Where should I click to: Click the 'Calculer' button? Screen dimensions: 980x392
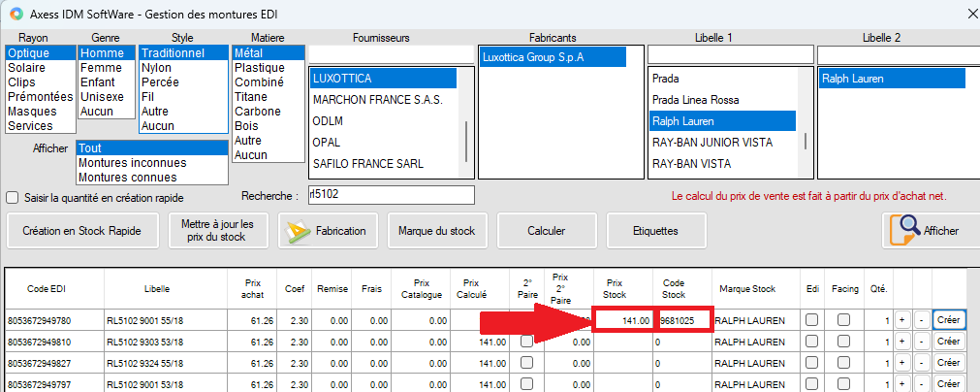(546, 231)
